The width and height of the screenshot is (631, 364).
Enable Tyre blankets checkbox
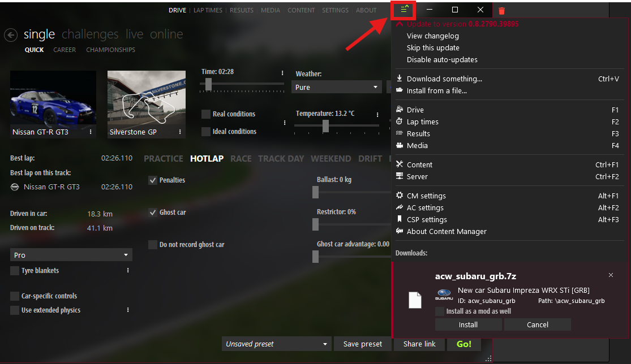(15, 271)
